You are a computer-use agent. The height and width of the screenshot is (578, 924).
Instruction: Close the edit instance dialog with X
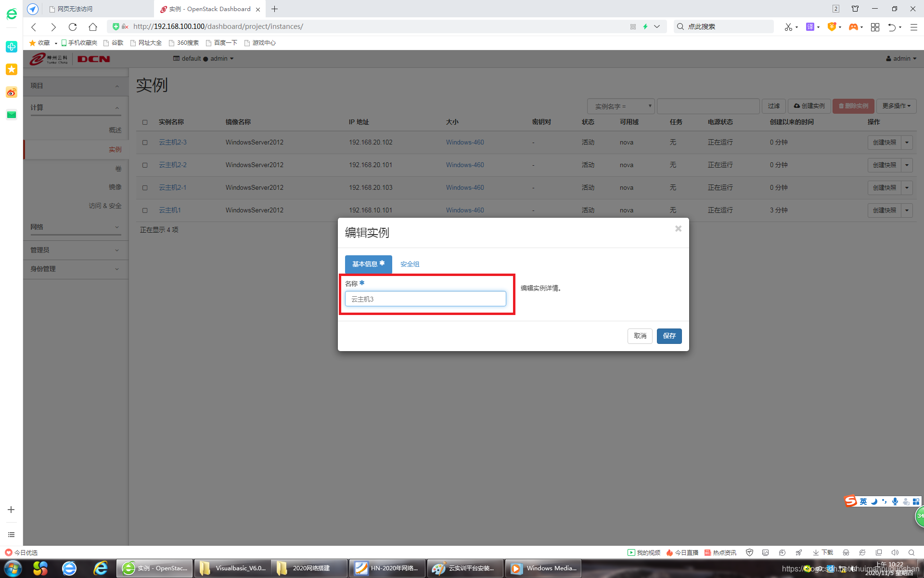pos(678,229)
